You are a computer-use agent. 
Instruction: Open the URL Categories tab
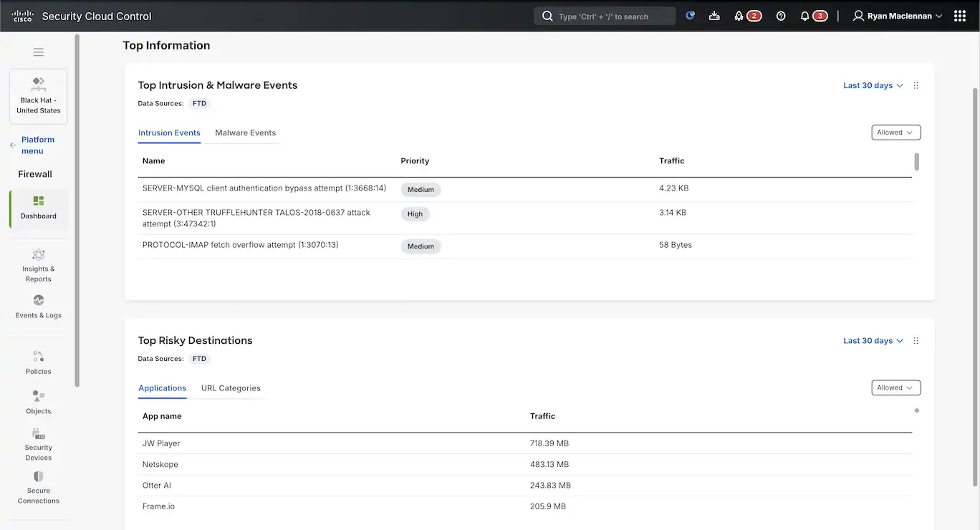click(231, 387)
